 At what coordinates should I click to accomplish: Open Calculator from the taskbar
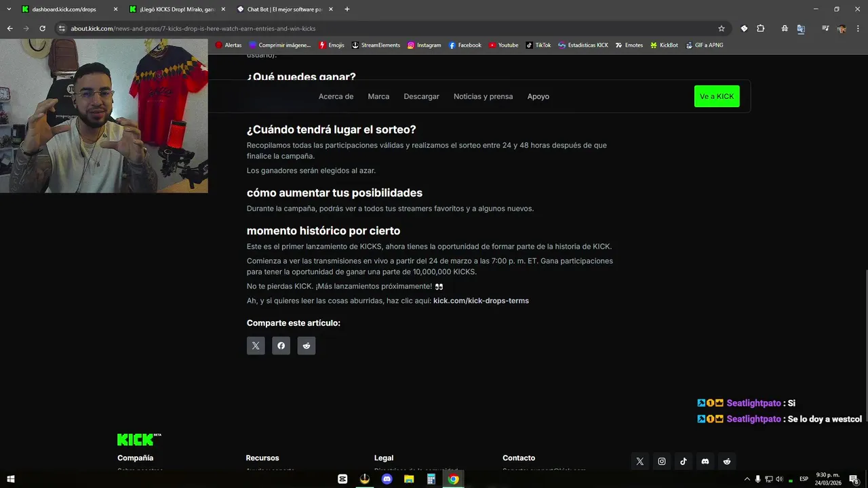(x=431, y=479)
